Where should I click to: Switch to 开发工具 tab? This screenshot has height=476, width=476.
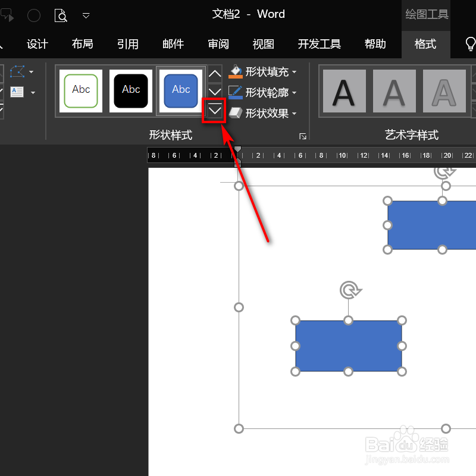point(320,44)
